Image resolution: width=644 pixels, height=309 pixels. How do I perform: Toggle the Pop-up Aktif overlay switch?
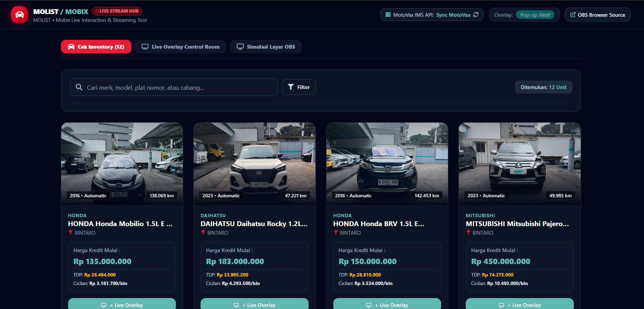[x=535, y=15]
